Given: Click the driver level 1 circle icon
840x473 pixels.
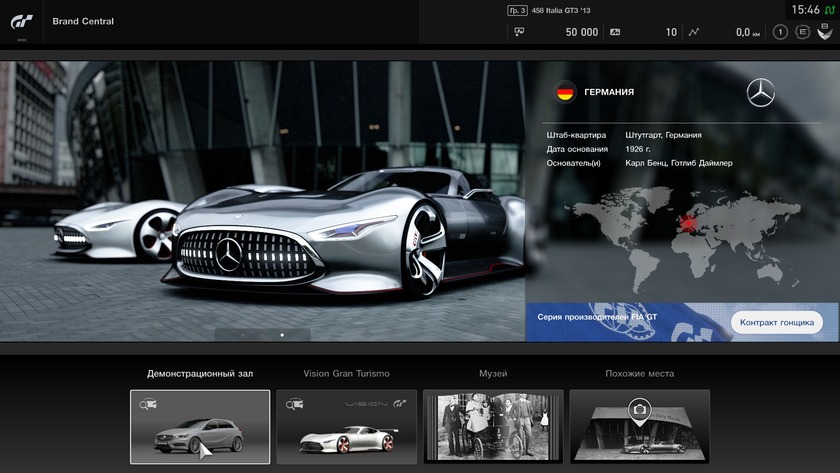Looking at the screenshot, I should (780, 32).
